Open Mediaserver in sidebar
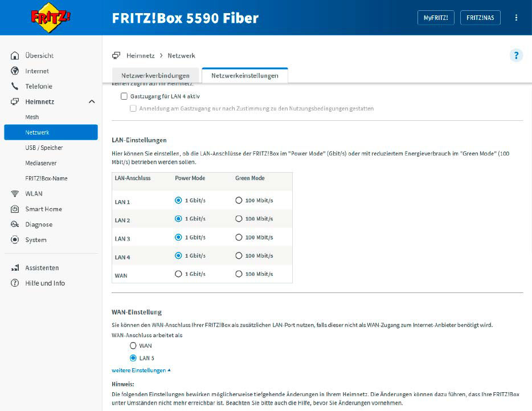 click(40, 163)
